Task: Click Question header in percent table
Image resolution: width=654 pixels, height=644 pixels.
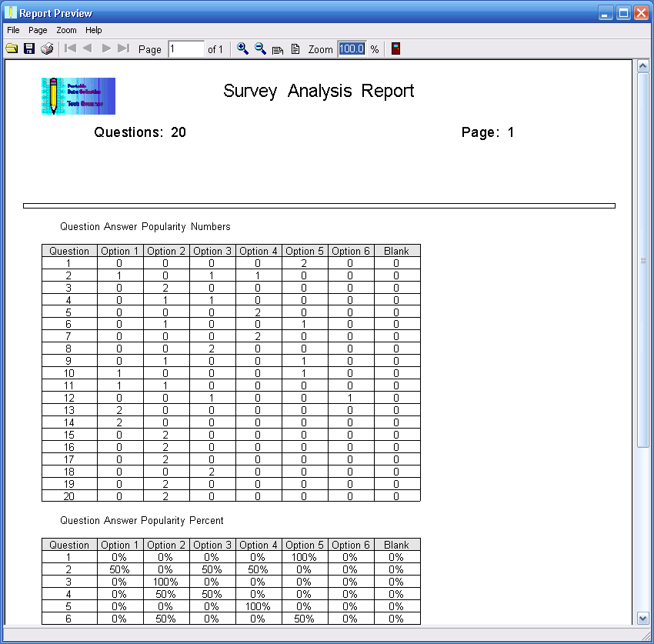Action: tap(69, 546)
